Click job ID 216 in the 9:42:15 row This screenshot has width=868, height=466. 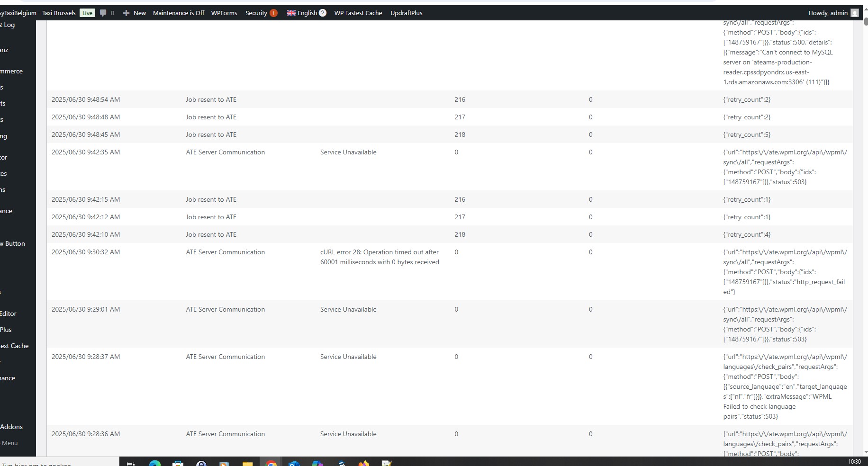point(460,199)
